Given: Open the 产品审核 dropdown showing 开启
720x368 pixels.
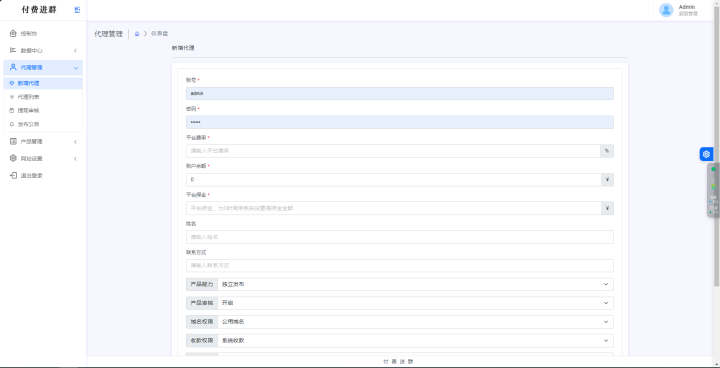Looking at the screenshot, I should coord(415,303).
